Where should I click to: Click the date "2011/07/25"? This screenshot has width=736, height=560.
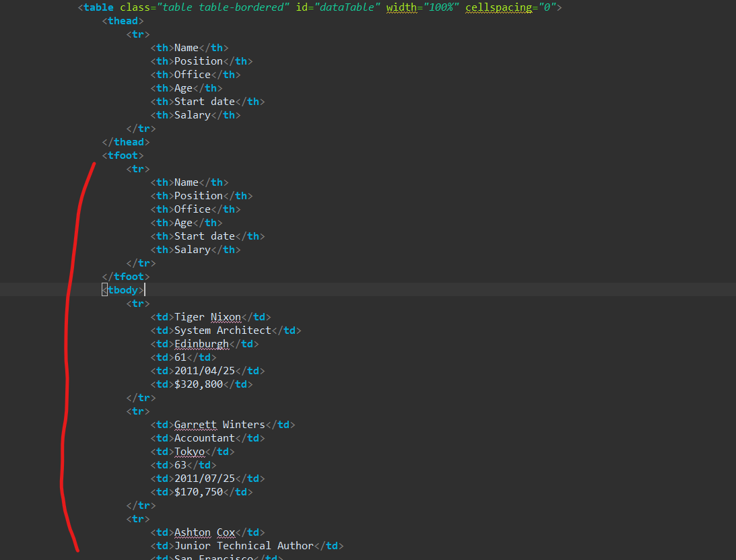pos(205,479)
